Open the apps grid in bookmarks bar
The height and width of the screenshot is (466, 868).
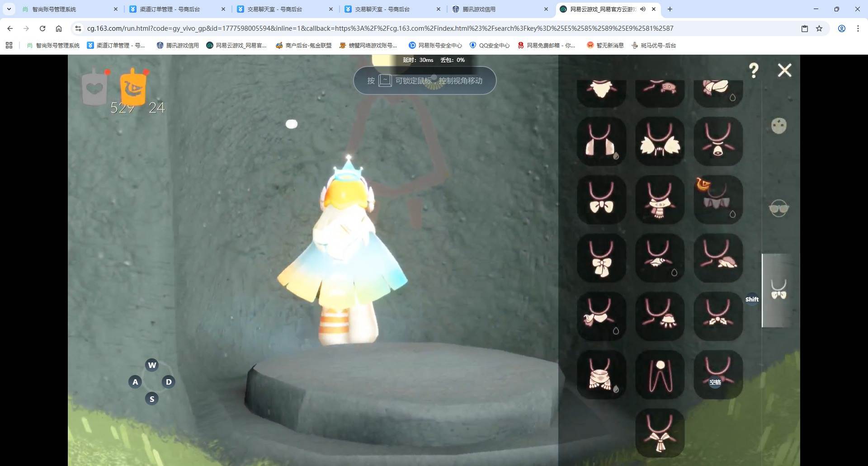9,45
